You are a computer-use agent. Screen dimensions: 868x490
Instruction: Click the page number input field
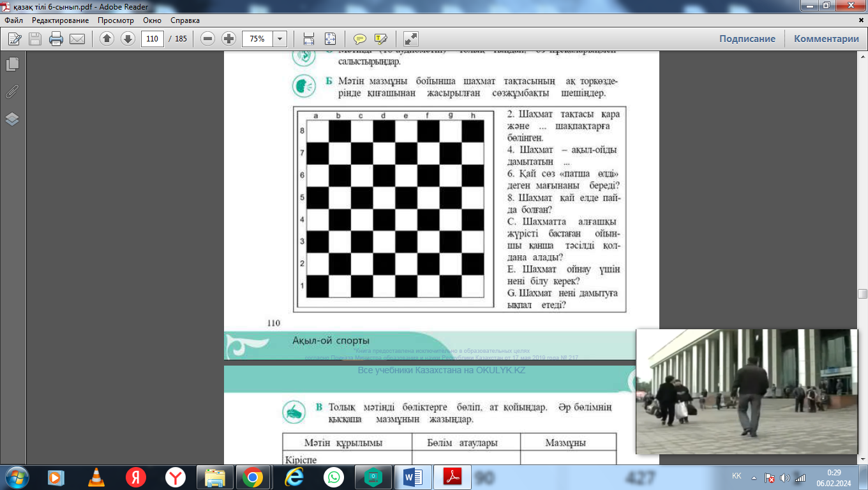click(x=152, y=39)
